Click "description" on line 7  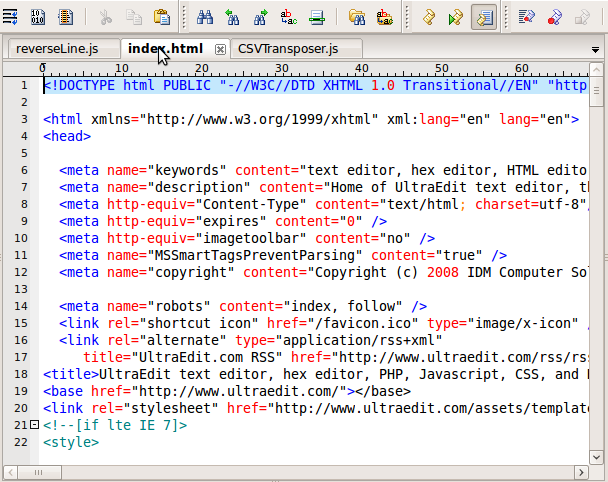[198, 187]
